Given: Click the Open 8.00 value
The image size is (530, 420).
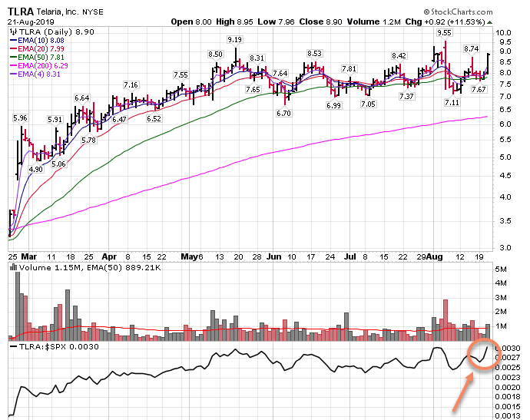Looking at the screenshot, I should click(191, 22).
